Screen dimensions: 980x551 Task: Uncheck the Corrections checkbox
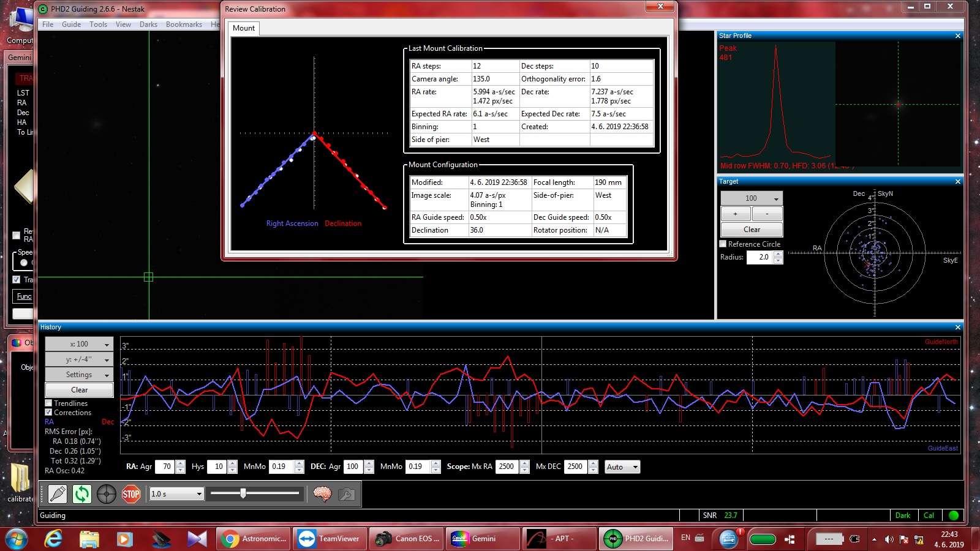48,413
